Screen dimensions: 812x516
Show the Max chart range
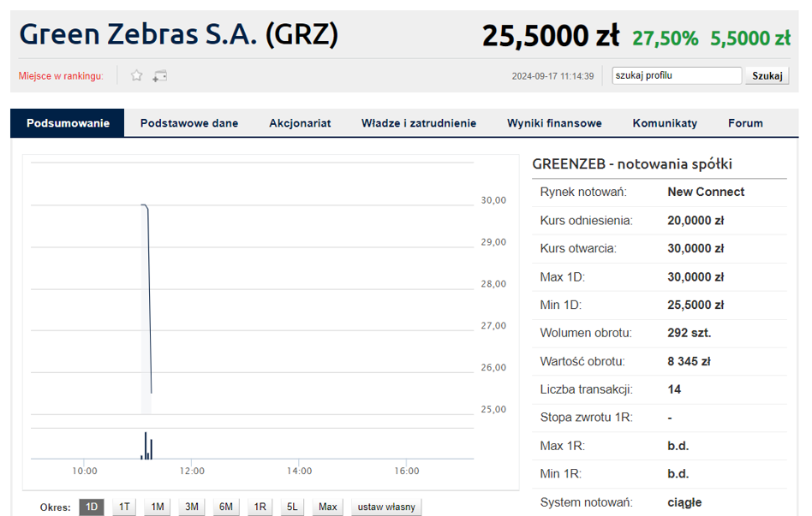point(327,507)
